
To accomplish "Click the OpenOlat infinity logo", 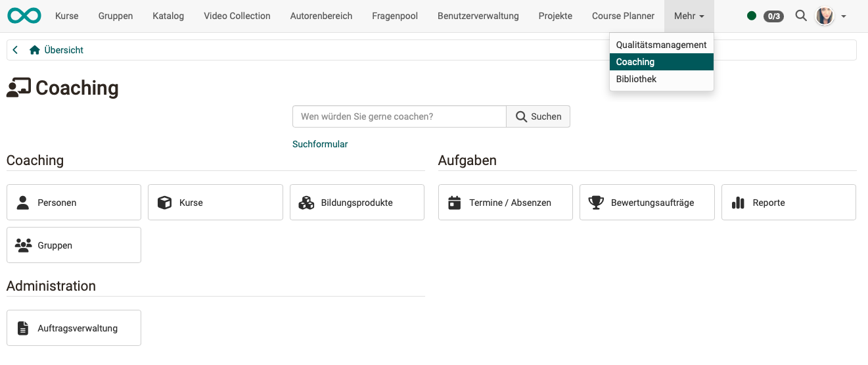I will pyautogui.click(x=24, y=16).
